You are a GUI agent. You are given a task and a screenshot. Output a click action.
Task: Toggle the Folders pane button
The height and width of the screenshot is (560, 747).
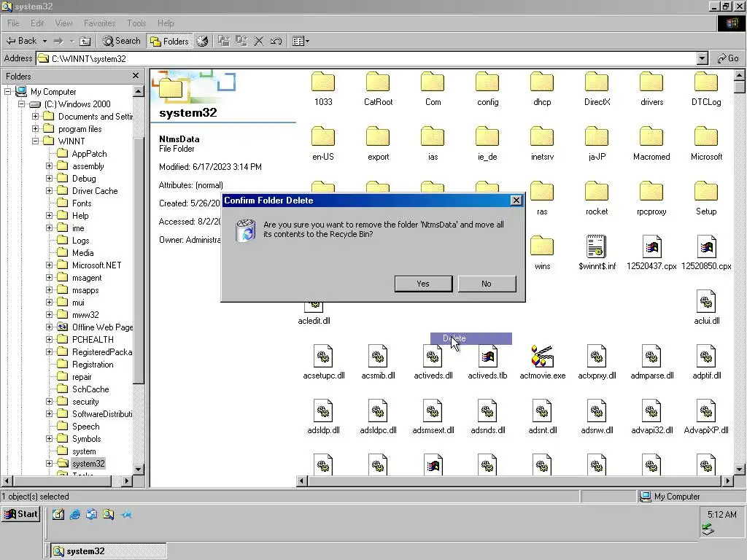[x=169, y=41]
